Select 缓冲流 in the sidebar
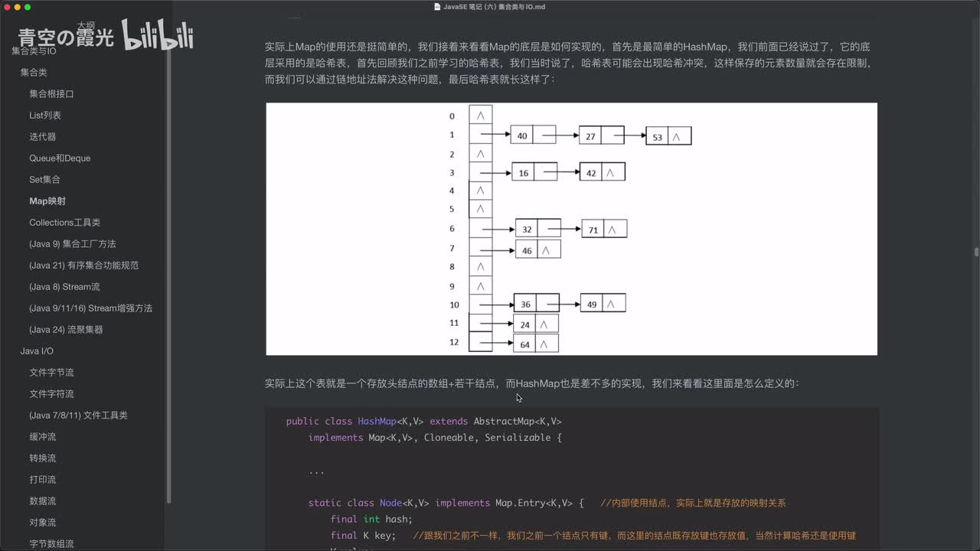 point(43,436)
